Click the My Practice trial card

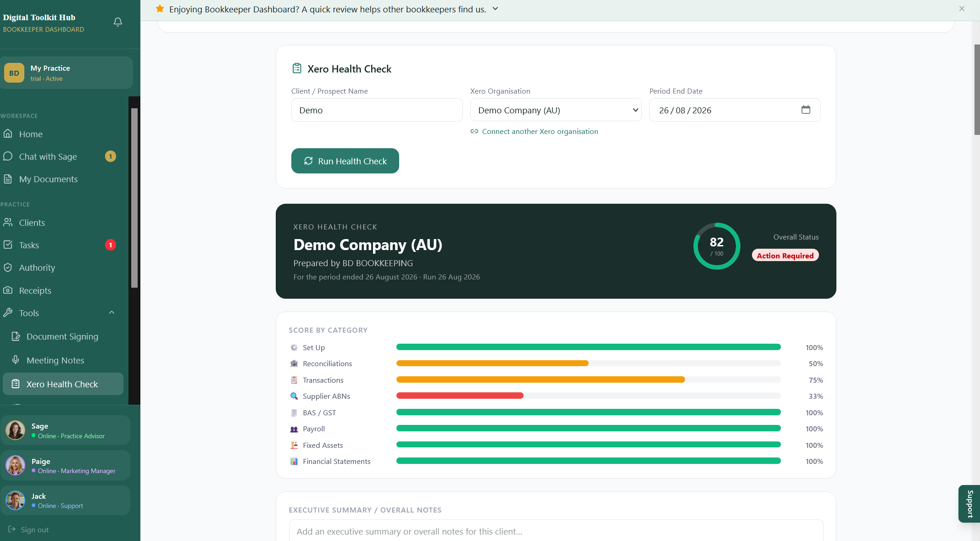(67, 73)
